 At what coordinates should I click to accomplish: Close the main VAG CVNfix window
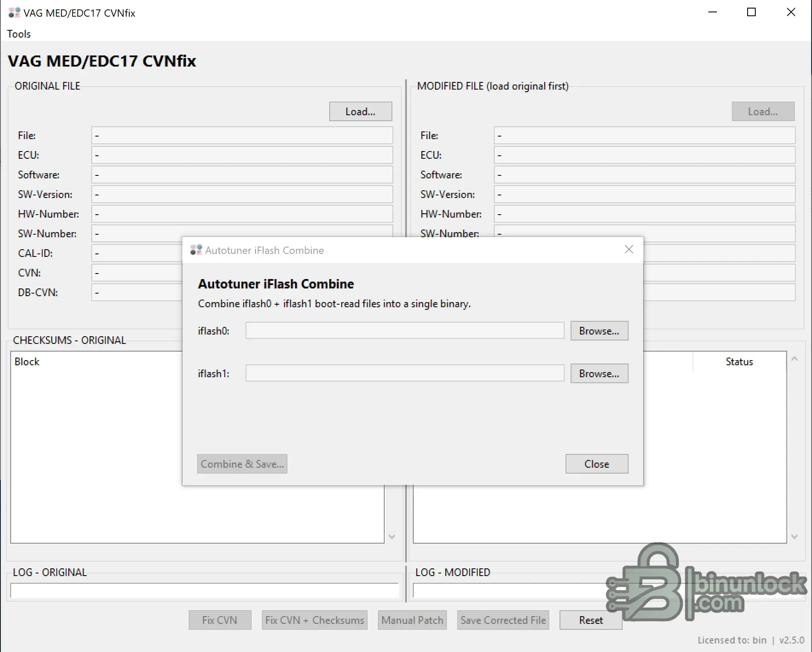pyautogui.click(x=791, y=12)
